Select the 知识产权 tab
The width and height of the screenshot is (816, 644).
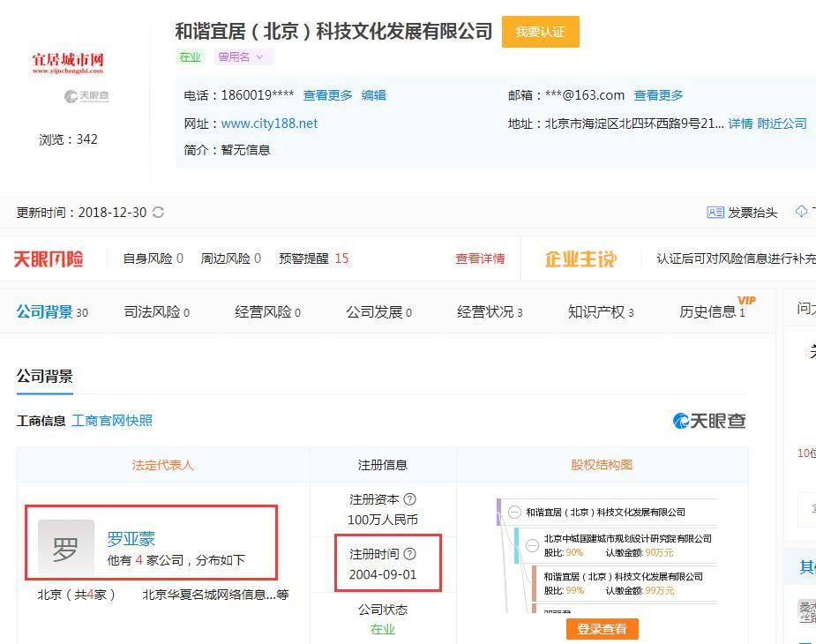point(601,311)
